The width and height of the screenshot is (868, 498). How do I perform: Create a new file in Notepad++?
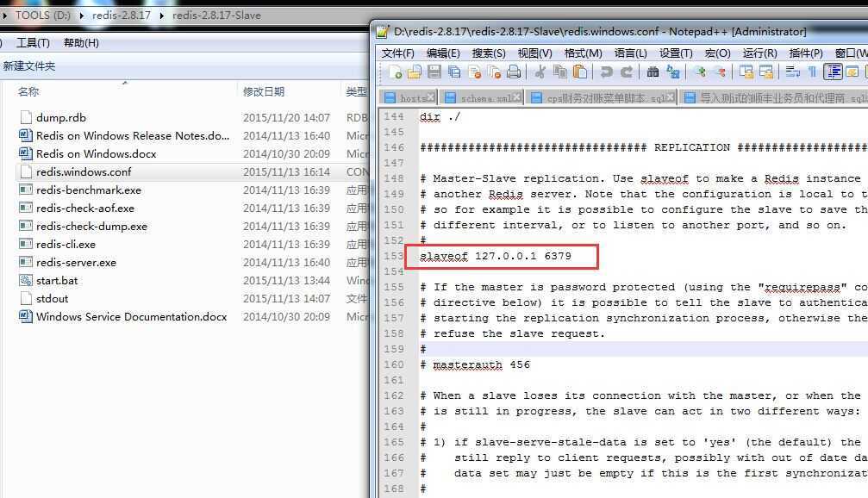pos(396,72)
